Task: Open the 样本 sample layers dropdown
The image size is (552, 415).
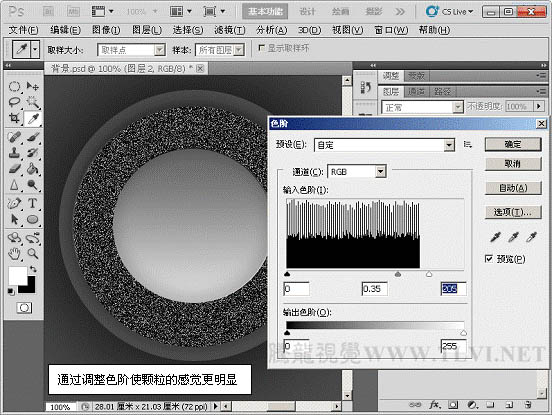Action: tap(239, 50)
